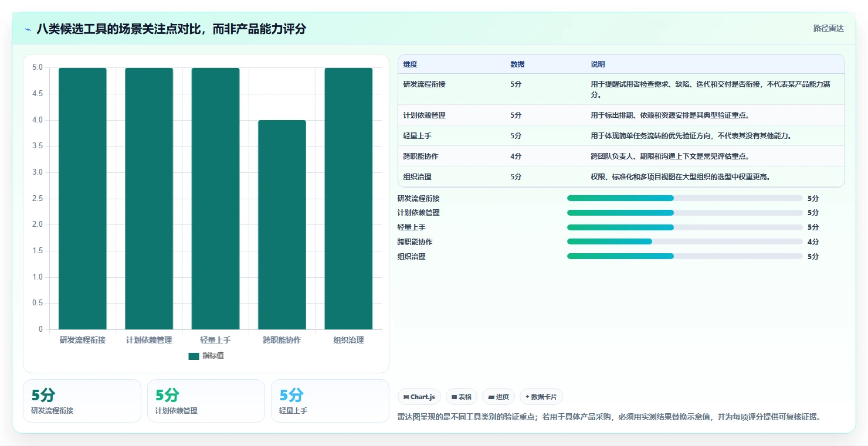Click the 维度 table column header
The height and width of the screenshot is (446, 868).
point(411,64)
